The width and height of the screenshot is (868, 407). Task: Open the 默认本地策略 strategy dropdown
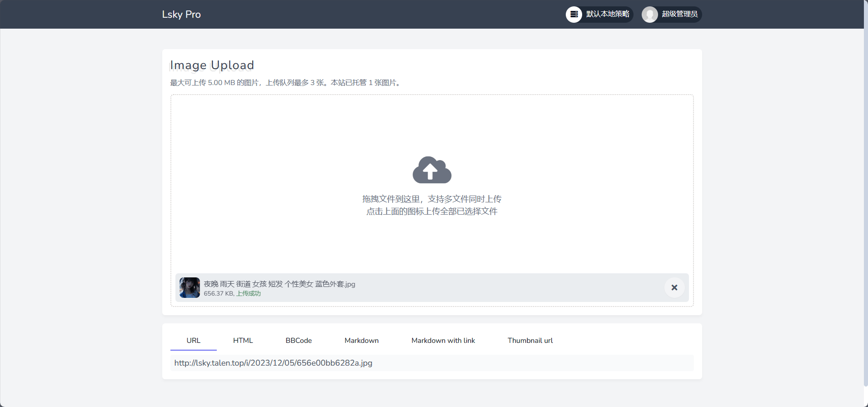[607, 15]
